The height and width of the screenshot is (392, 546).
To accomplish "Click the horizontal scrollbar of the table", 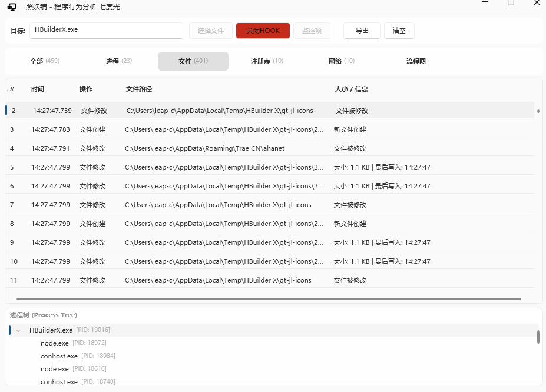I will coord(269,299).
